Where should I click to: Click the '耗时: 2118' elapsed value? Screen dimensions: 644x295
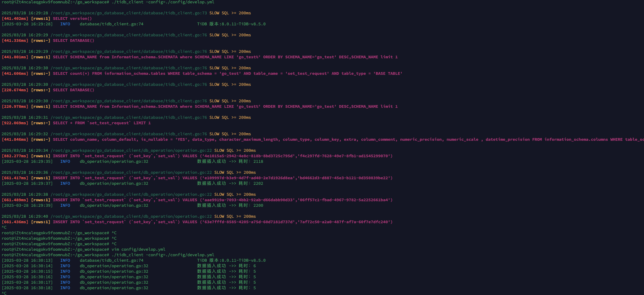[251, 162]
